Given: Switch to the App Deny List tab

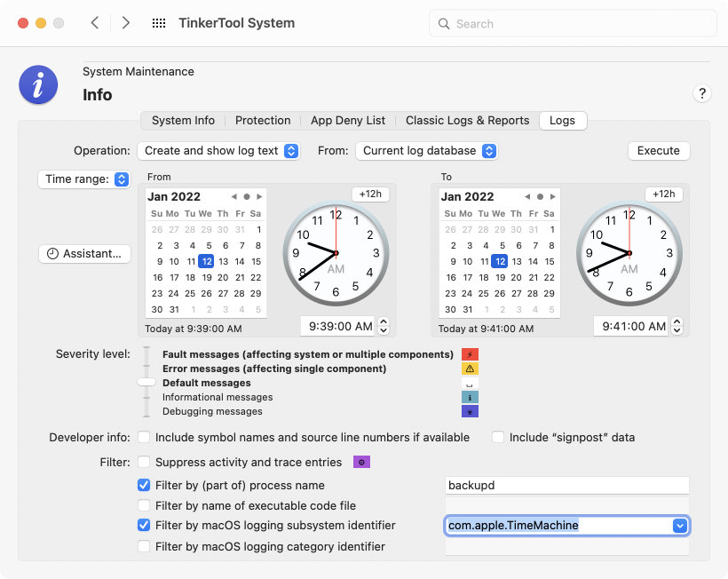Looking at the screenshot, I should pyautogui.click(x=348, y=121).
